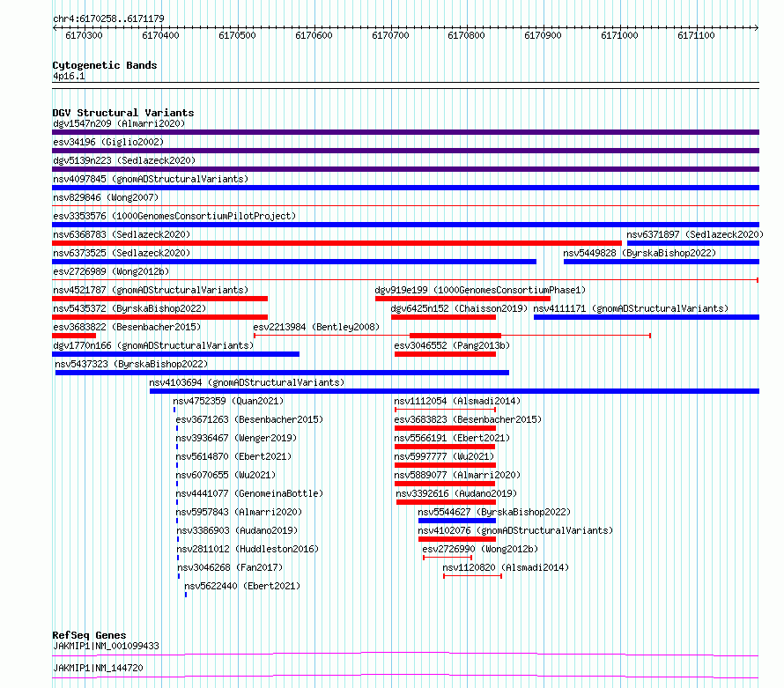Click the blue bar under nsv5544627
Viewport: 784px width, 688px height.
pos(457,521)
